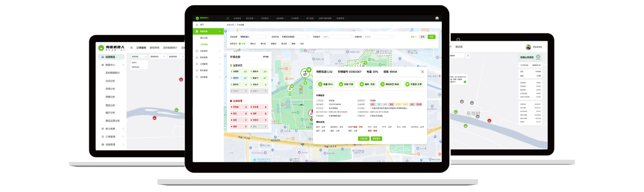Screen dimensions: 644x192
Task: Click the 账号管理 card icon
Action: [x=197, y=70]
